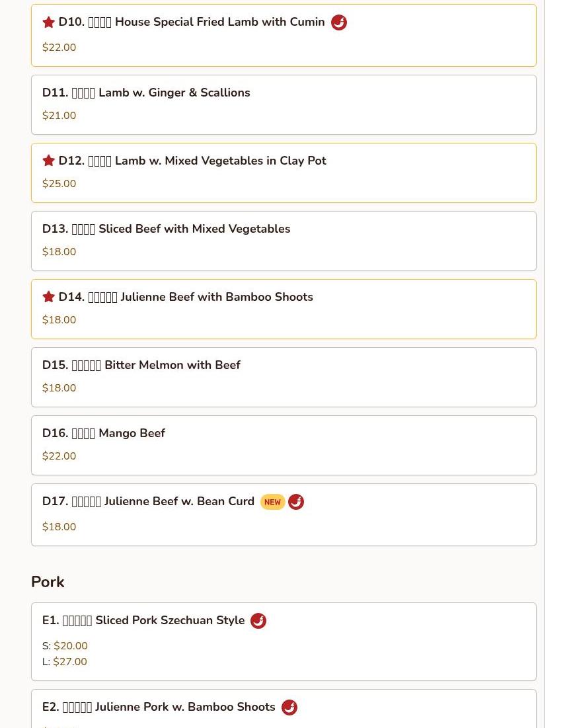
Task: Click the star icon beside D12 lamb clay pot
Action: (48, 161)
